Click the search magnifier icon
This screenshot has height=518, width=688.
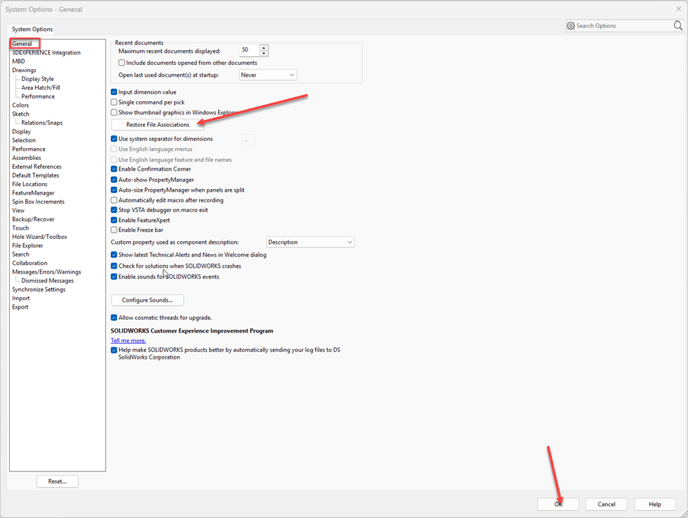[678, 26]
